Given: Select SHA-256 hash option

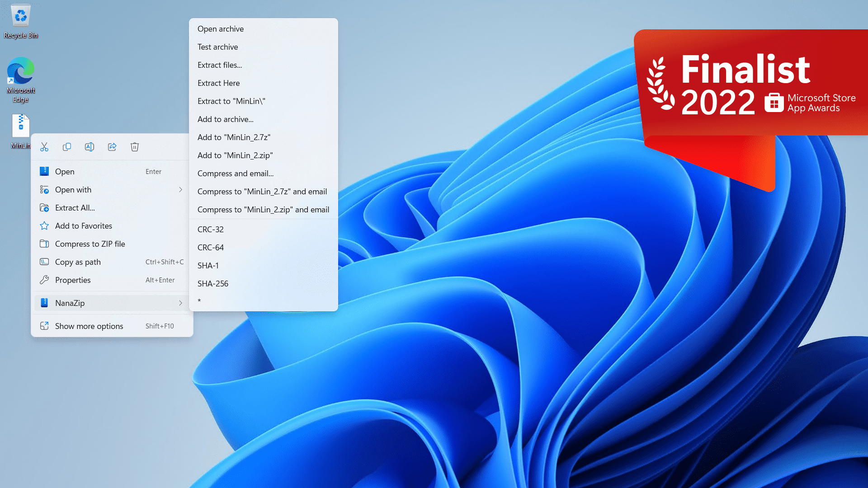Looking at the screenshot, I should 213,284.
